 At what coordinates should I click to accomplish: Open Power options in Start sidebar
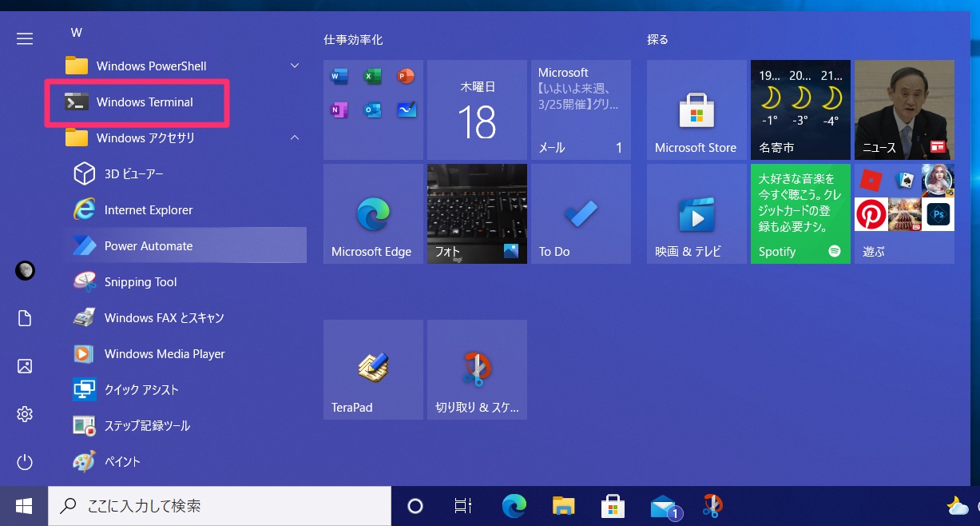tap(25, 462)
